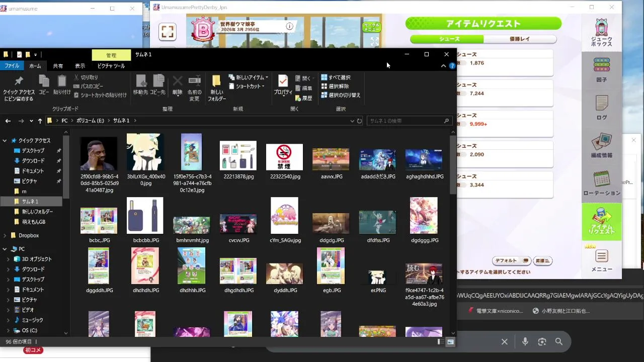The width and height of the screenshot is (644, 362).
Task: Click the microphone voice search icon in the browser
Action: pyautogui.click(x=525, y=341)
